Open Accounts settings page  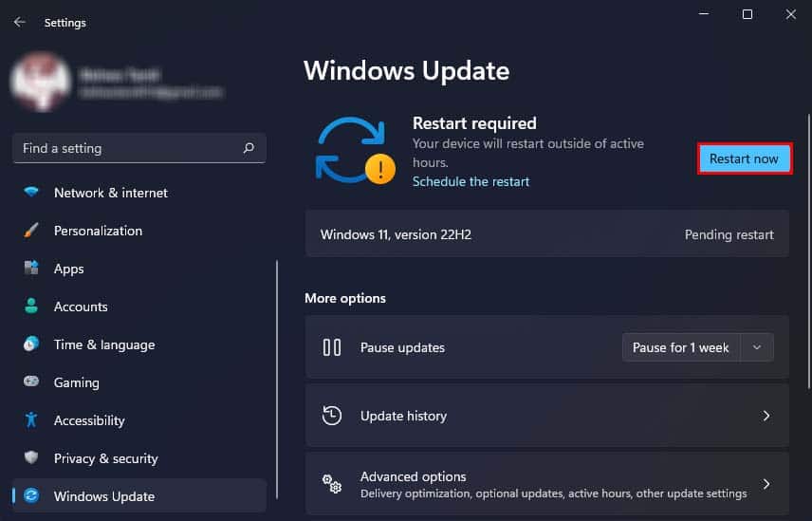click(x=139, y=307)
